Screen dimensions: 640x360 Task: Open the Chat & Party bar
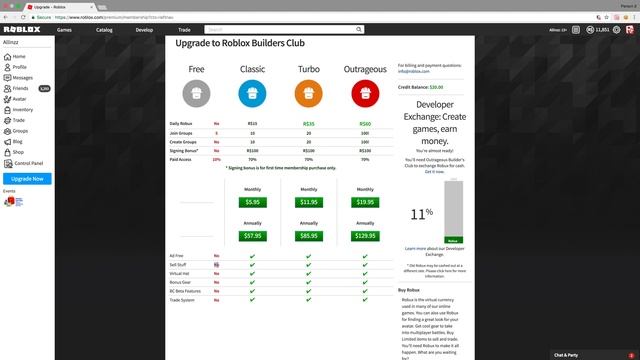(x=594, y=355)
